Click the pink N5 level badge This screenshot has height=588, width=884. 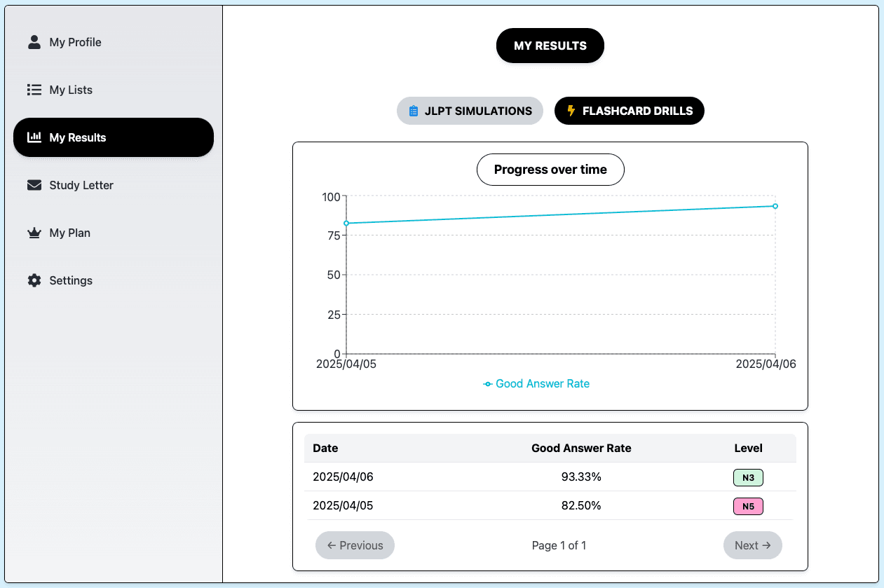[x=748, y=506]
